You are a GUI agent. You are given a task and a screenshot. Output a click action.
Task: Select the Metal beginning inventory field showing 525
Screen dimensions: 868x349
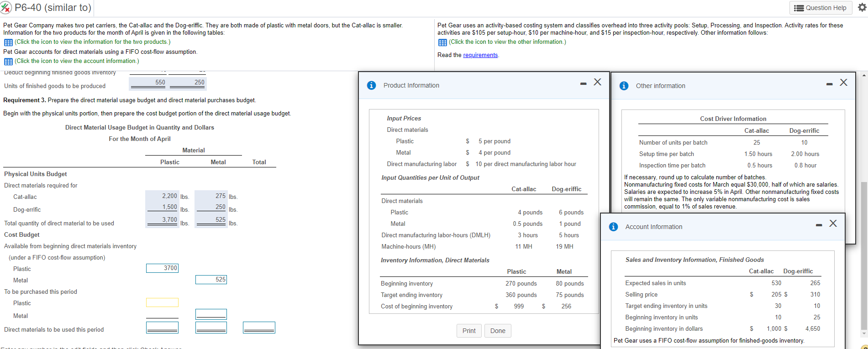point(211,280)
